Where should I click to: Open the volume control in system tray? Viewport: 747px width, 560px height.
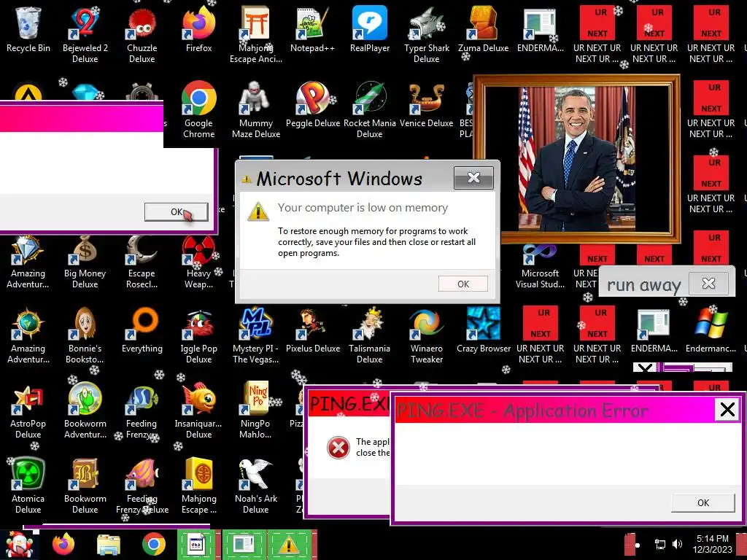coord(677,544)
